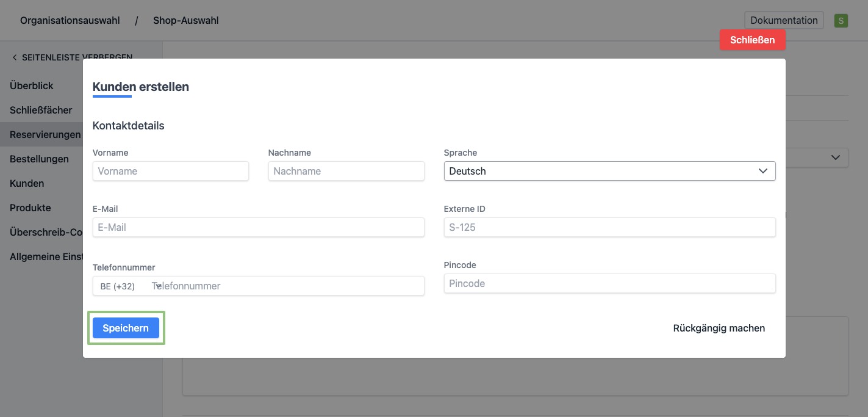The width and height of the screenshot is (868, 417).
Task: Focus the E-Mail input field
Action: pos(258,227)
